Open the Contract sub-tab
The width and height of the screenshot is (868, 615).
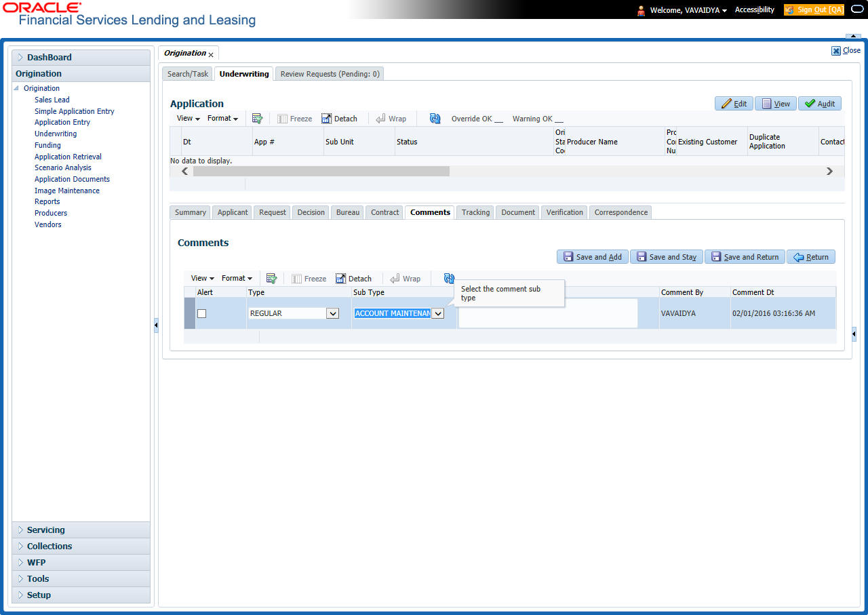pyautogui.click(x=384, y=212)
